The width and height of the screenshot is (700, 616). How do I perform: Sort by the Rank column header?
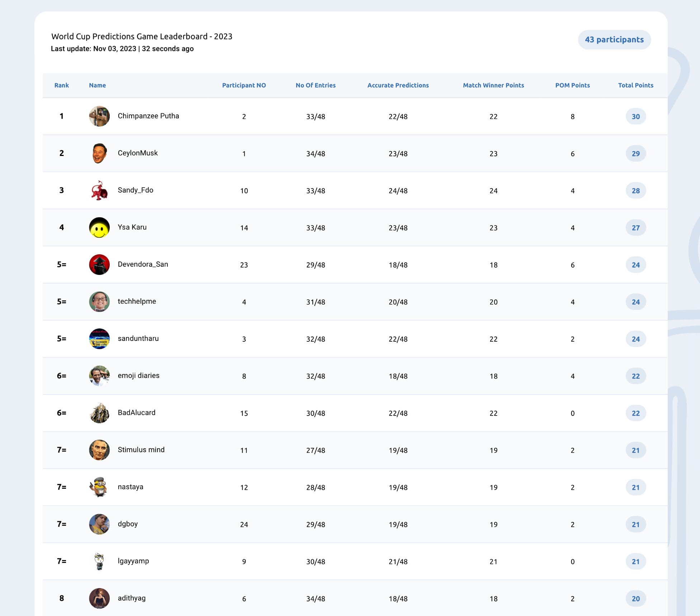[x=61, y=85]
